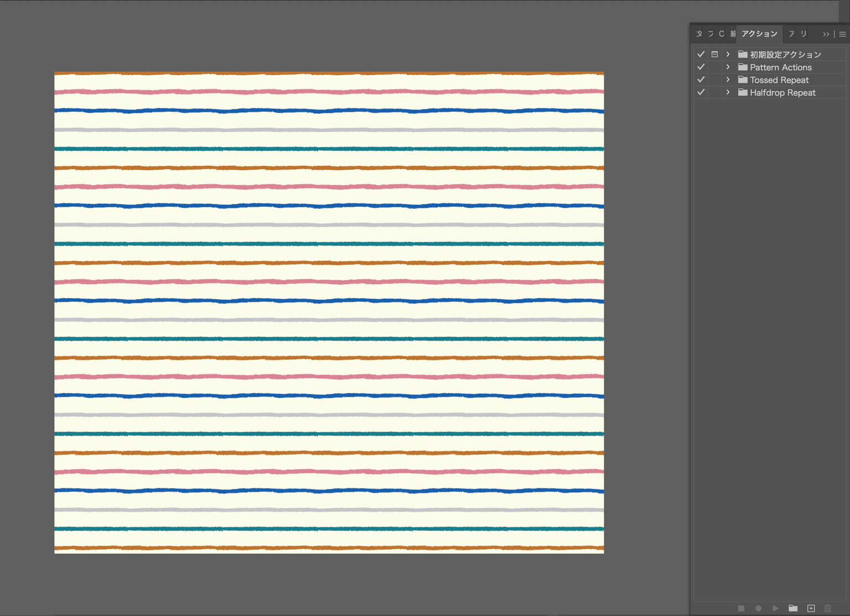The width and height of the screenshot is (850, 616).
Task: Click the striped pattern artboard
Action: [x=329, y=312]
